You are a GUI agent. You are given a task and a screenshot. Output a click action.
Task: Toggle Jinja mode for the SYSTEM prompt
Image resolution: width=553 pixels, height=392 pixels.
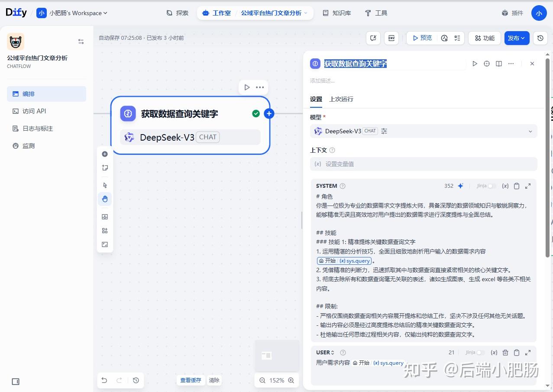point(492,186)
